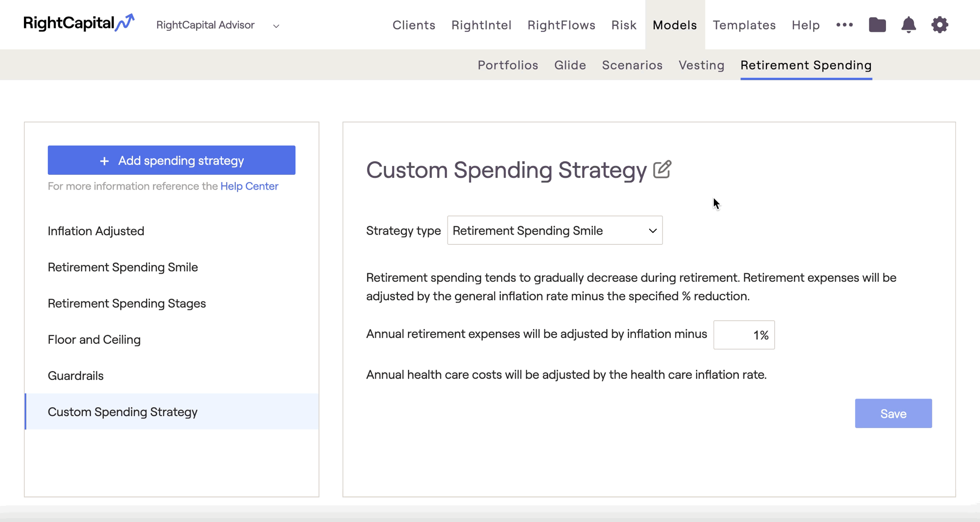Click the Save button
The image size is (980, 522).
893,413
